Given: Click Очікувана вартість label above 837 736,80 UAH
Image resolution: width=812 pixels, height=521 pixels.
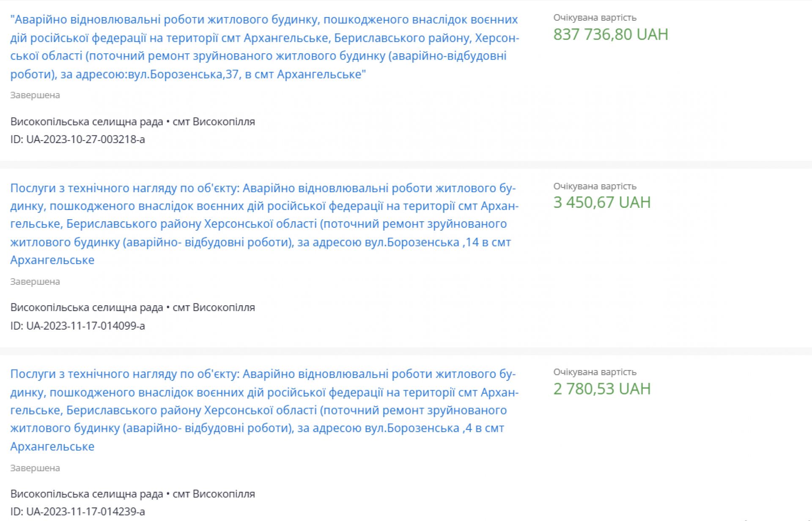Looking at the screenshot, I should [x=595, y=18].
